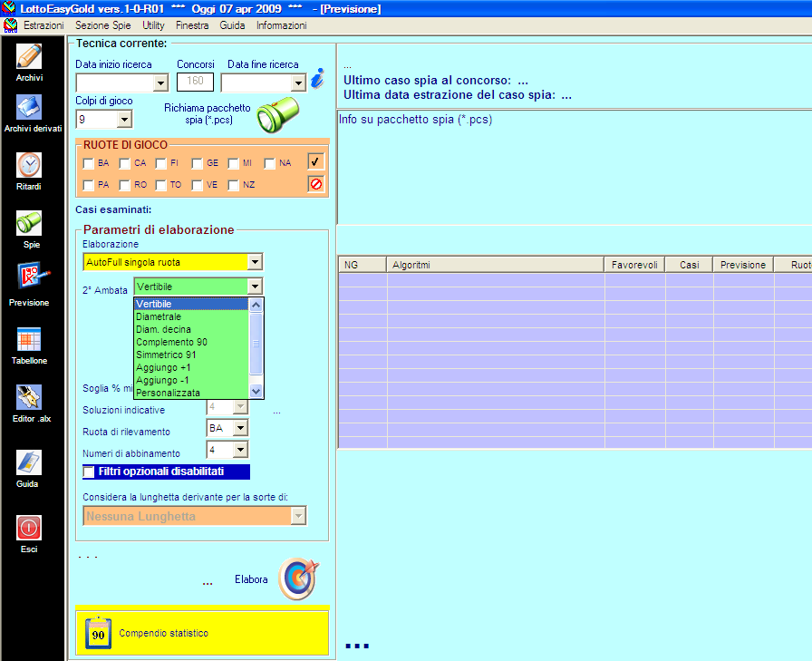Click the Concorsi input field
The width and height of the screenshot is (812, 661).
coord(195,82)
